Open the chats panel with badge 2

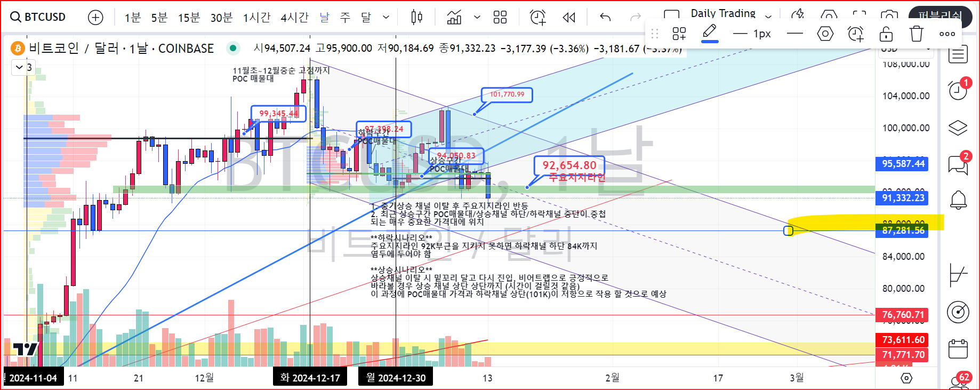(958, 165)
